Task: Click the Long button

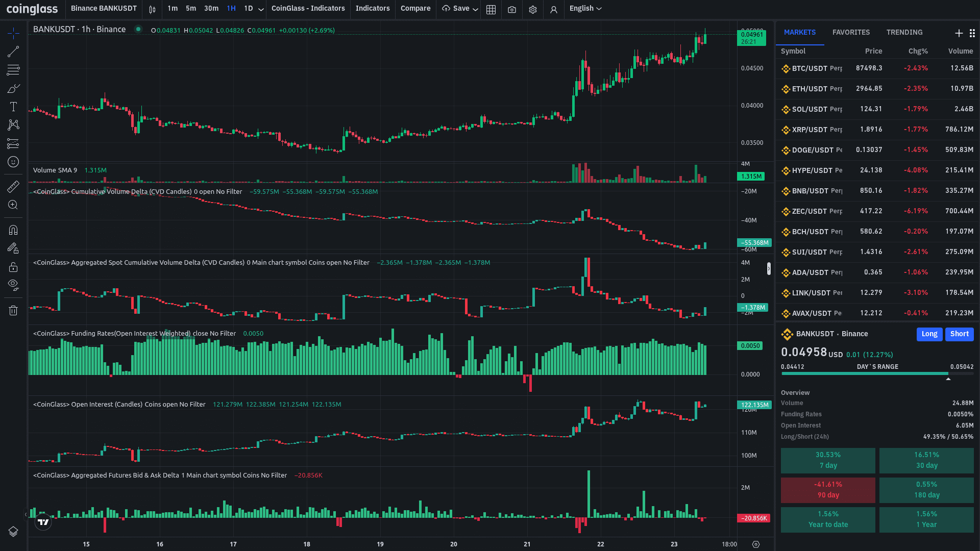Action: tap(929, 334)
